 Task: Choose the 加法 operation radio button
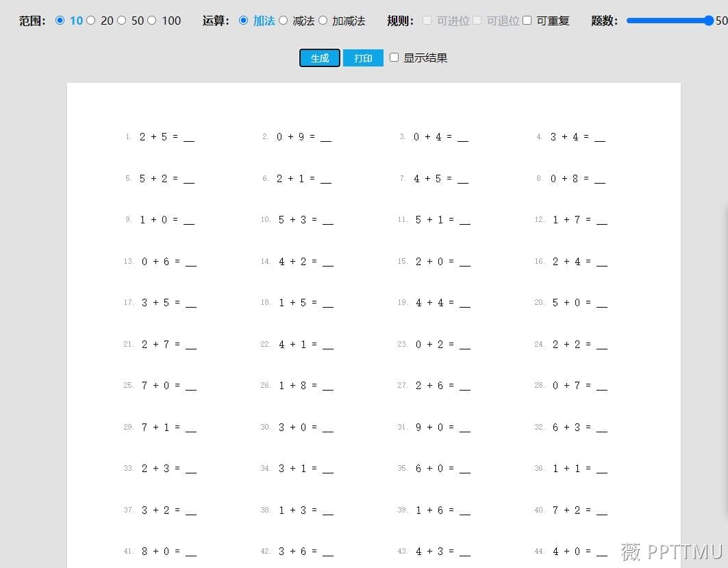click(x=243, y=21)
